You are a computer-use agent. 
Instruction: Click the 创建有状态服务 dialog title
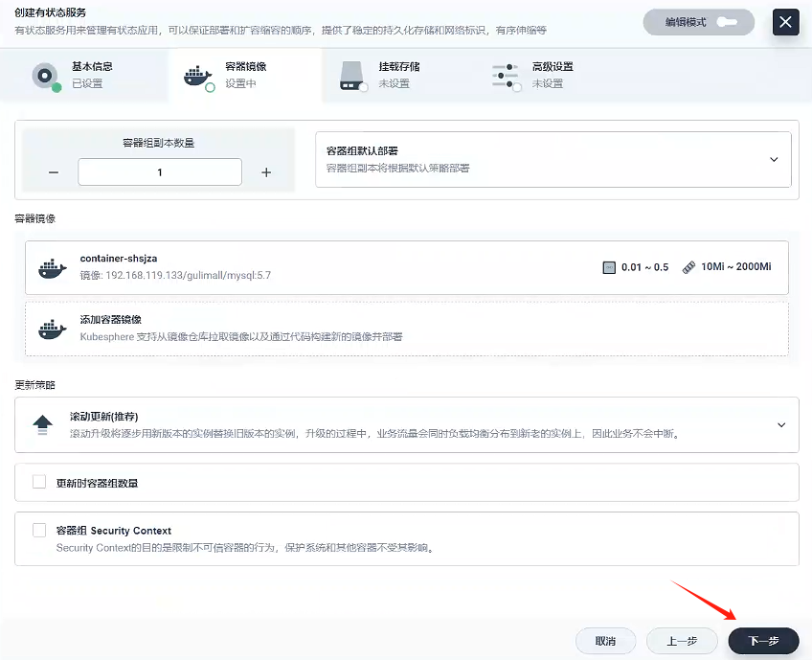pyautogui.click(x=50, y=12)
